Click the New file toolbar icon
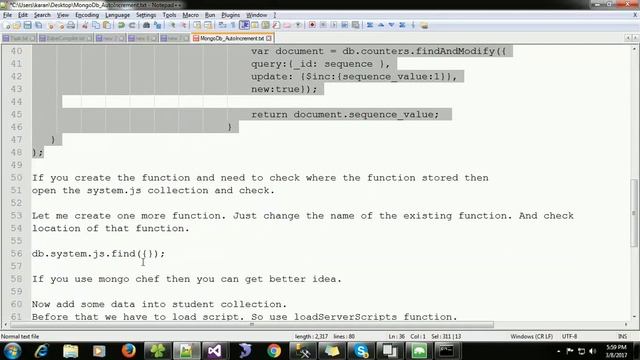 click(7, 25)
